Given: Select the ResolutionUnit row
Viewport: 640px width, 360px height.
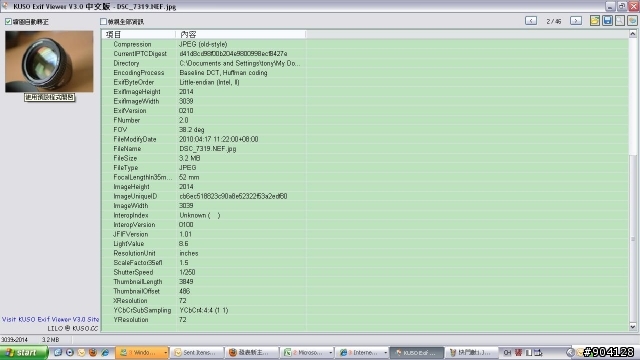Looking at the screenshot, I should click(365, 253).
